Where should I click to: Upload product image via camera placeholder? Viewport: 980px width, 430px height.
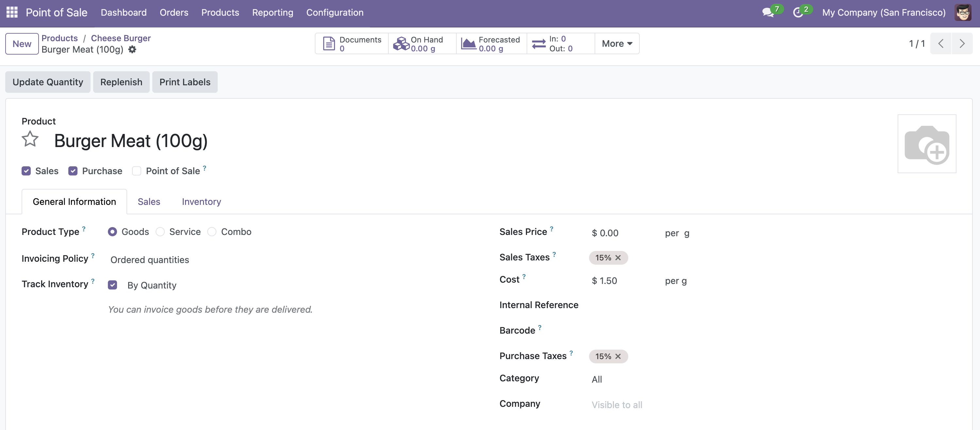click(927, 144)
